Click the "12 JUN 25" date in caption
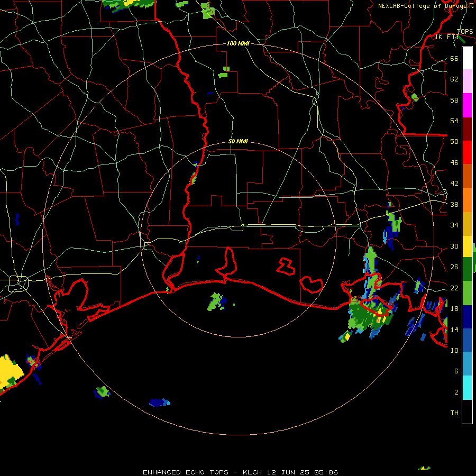The height and width of the screenshot is (476, 476). coord(288,472)
